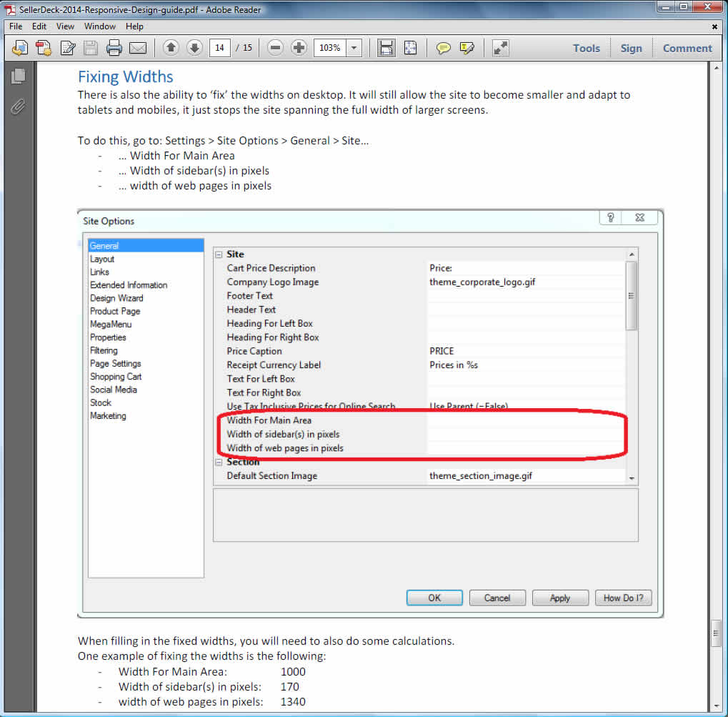Screen dimensions: 728x717
Task: Toggle the Tools pane
Action: [586, 48]
